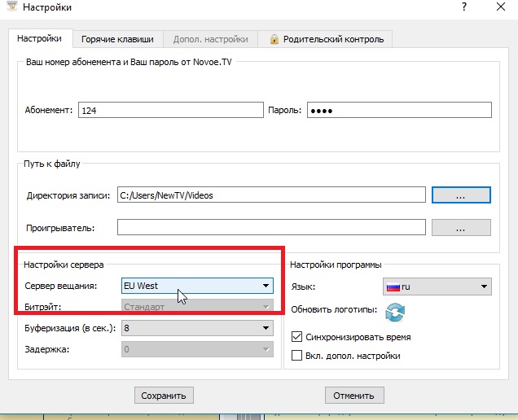Click the Отменить button

pos(354,396)
